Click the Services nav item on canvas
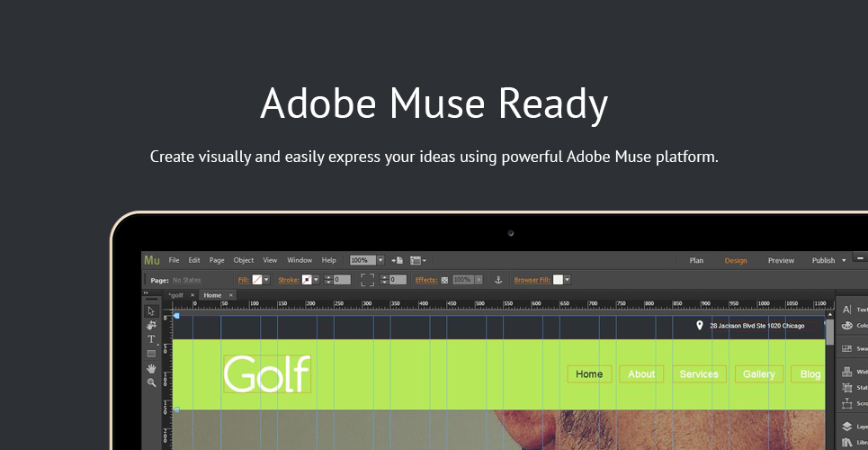The image size is (868, 450). pyautogui.click(x=699, y=374)
